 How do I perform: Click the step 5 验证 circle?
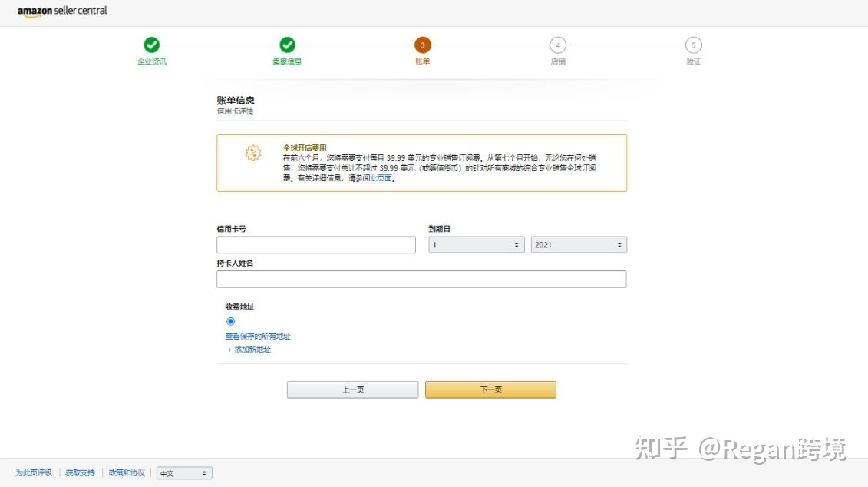[x=693, y=45]
